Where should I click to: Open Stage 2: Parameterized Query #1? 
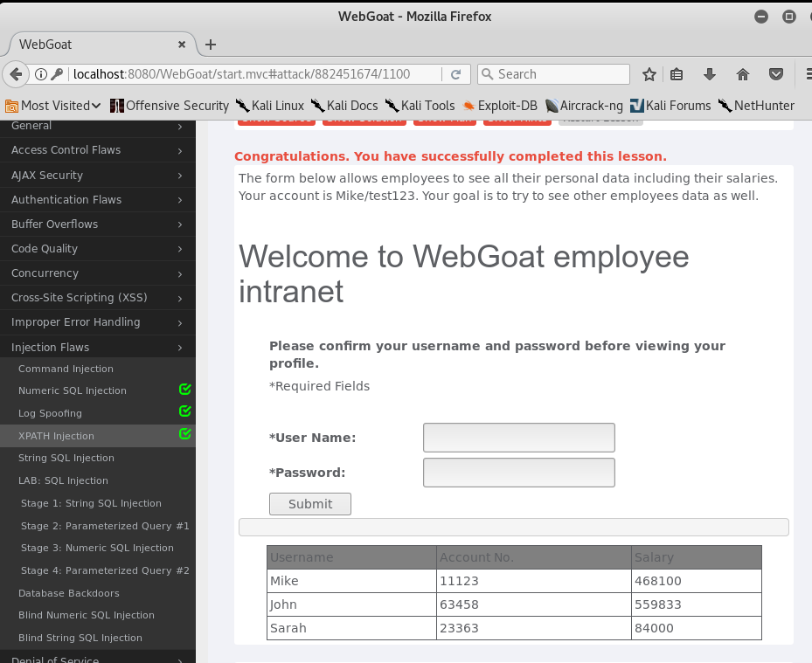click(x=105, y=526)
